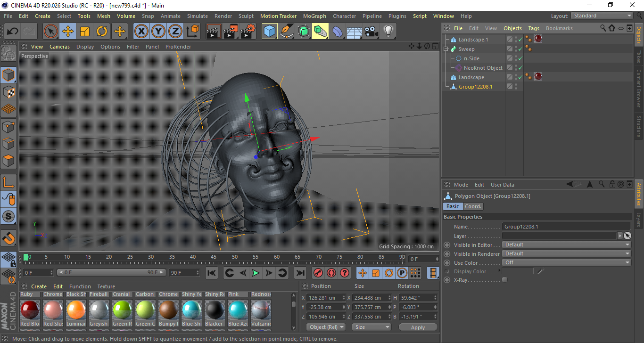Switch to Polygons mode icon

pyautogui.click(x=8, y=161)
